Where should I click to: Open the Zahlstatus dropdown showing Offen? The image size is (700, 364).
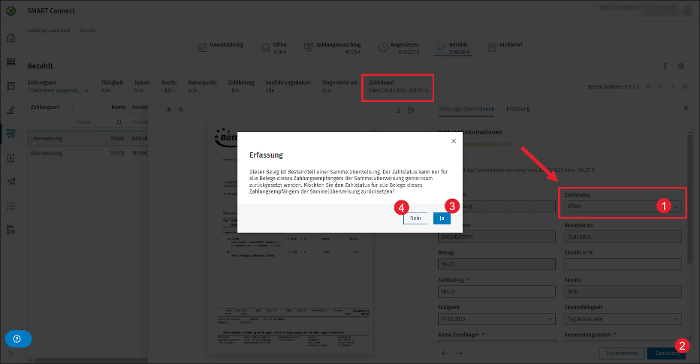623,206
